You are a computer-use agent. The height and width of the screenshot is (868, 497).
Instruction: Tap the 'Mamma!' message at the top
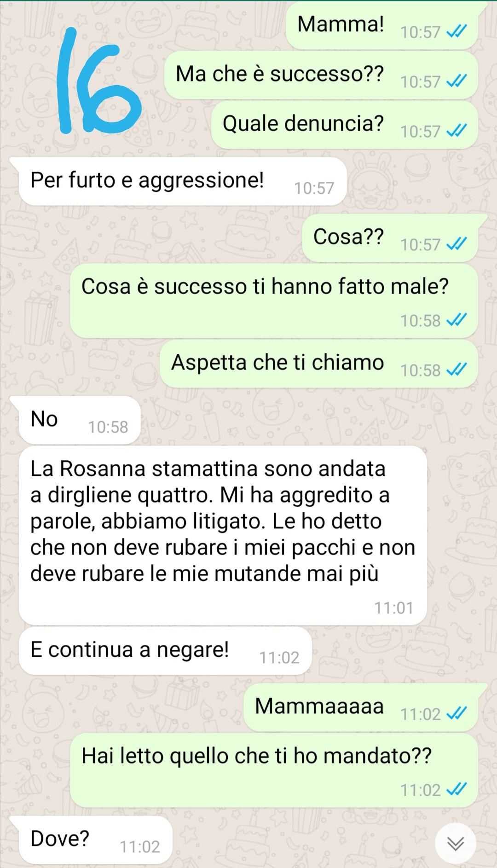[x=381, y=25]
